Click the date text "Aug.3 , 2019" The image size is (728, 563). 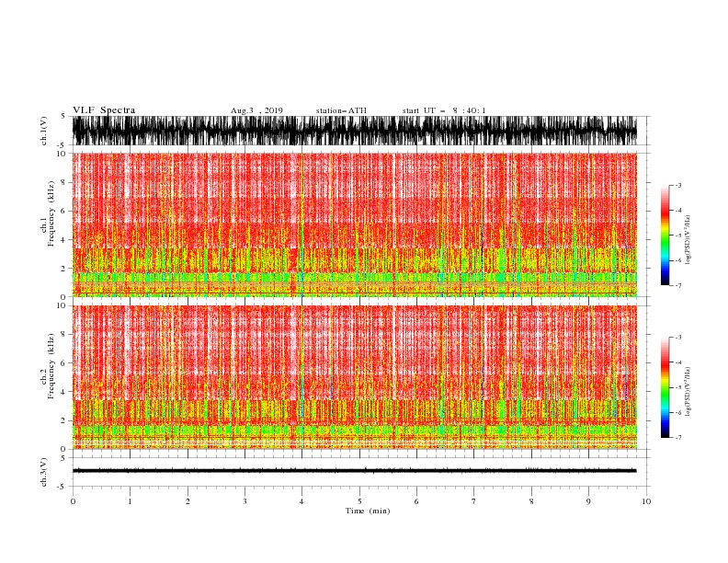256,110
